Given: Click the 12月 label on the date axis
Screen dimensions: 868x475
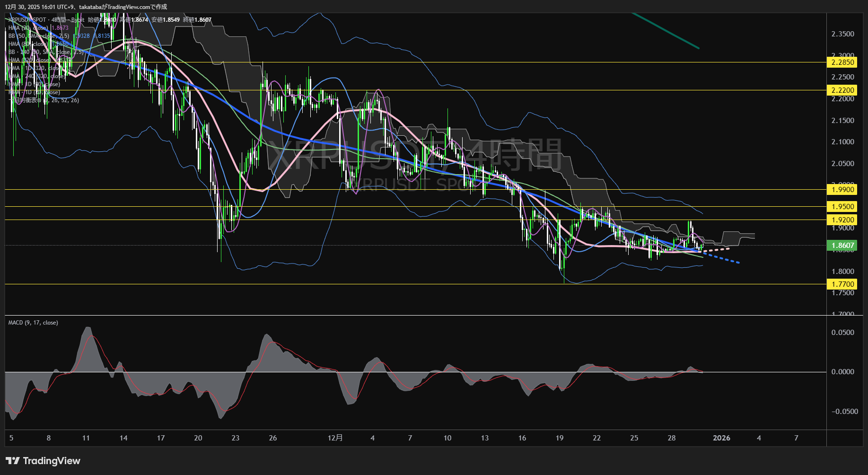Looking at the screenshot, I should click(x=336, y=438).
